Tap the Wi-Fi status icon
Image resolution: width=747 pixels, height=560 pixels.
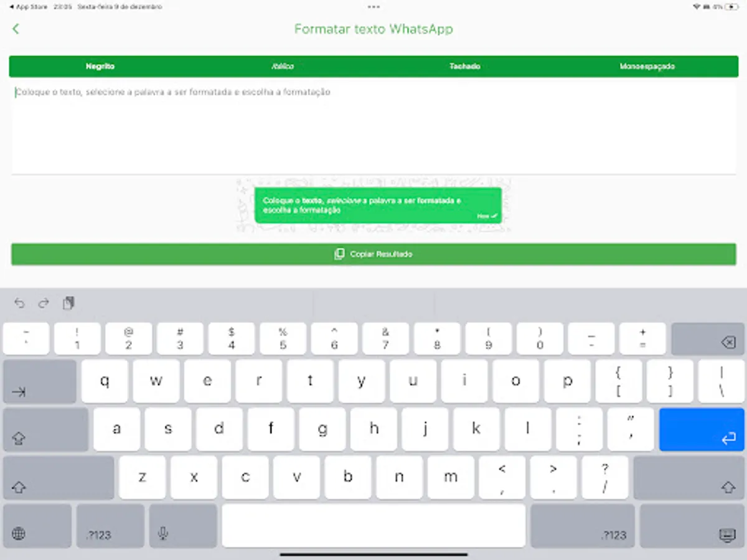pyautogui.click(x=697, y=7)
